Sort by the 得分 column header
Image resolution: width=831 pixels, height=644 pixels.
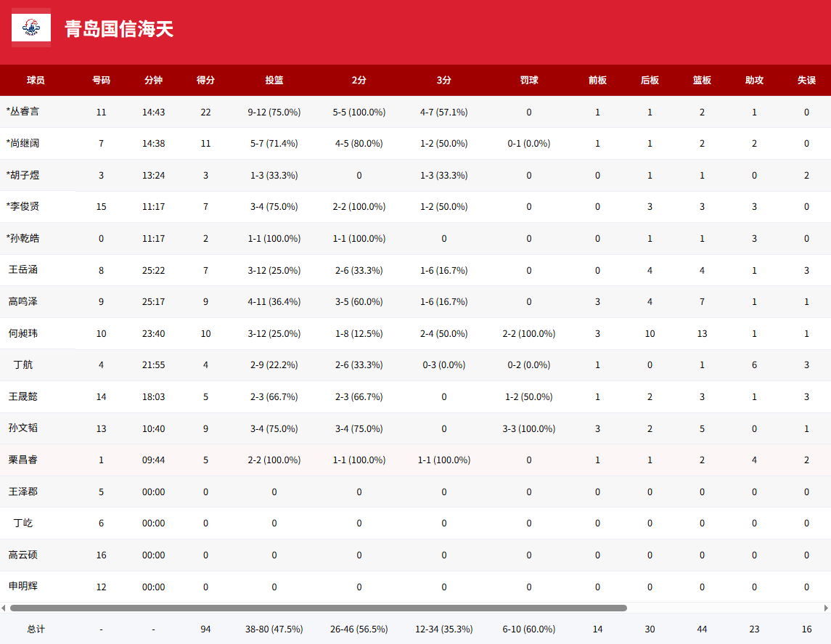(x=205, y=81)
